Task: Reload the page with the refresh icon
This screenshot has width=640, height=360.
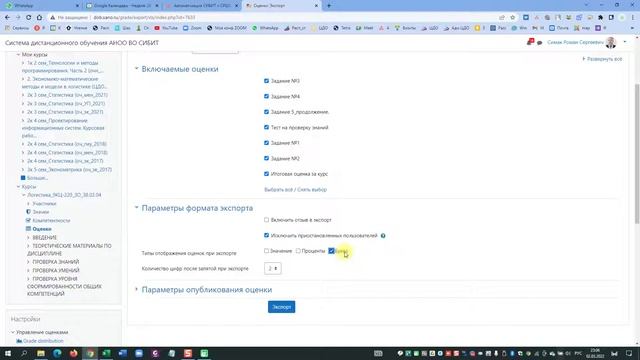Action: pos(29,18)
